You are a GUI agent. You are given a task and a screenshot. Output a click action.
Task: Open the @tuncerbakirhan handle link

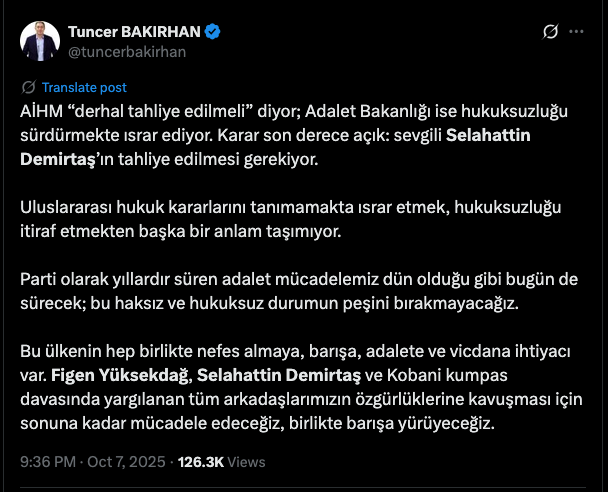(x=126, y=52)
